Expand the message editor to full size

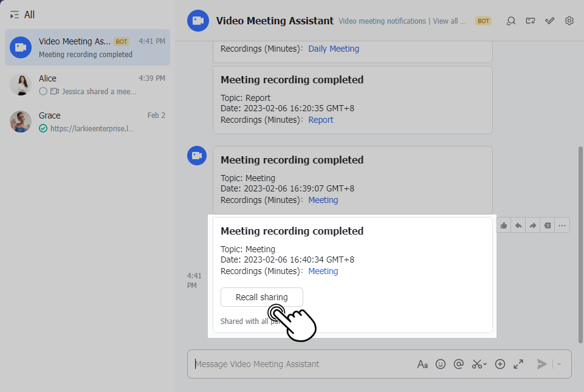pos(518,364)
